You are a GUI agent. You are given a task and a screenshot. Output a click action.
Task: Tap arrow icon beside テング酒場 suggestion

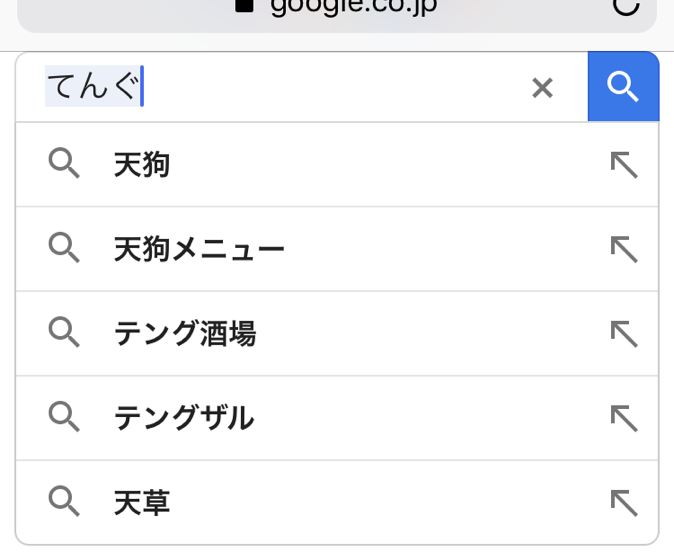624,334
